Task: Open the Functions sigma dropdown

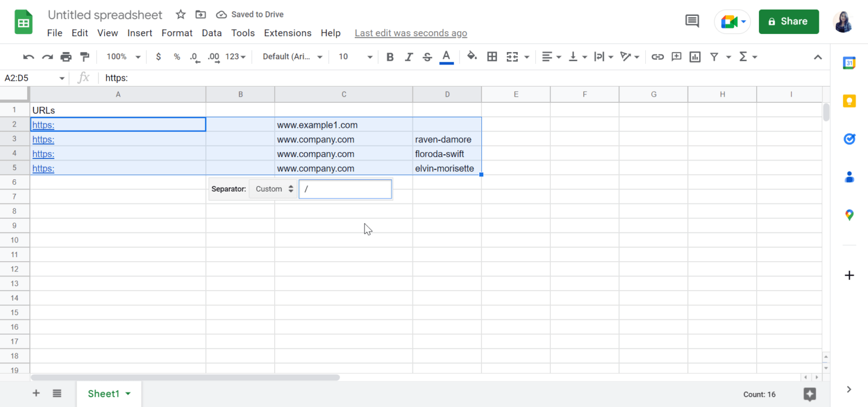Action: [748, 57]
